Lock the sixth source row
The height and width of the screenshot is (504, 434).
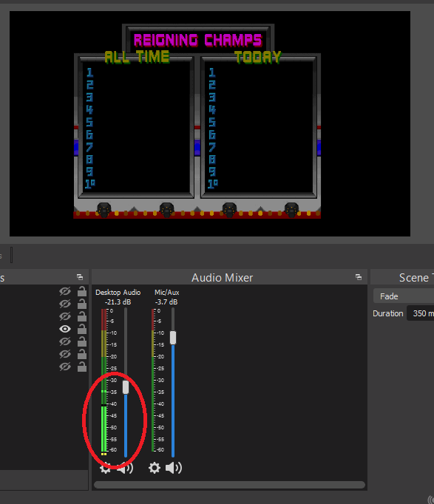[x=82, y=354]
